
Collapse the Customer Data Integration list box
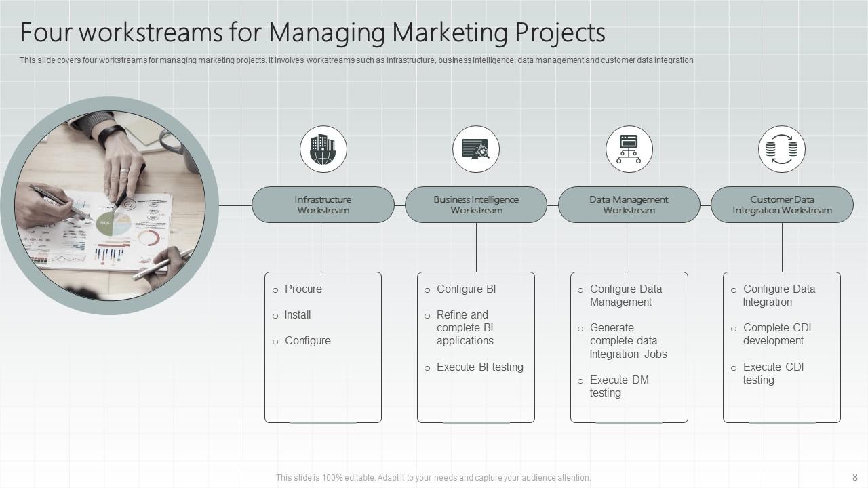point(782,347)
